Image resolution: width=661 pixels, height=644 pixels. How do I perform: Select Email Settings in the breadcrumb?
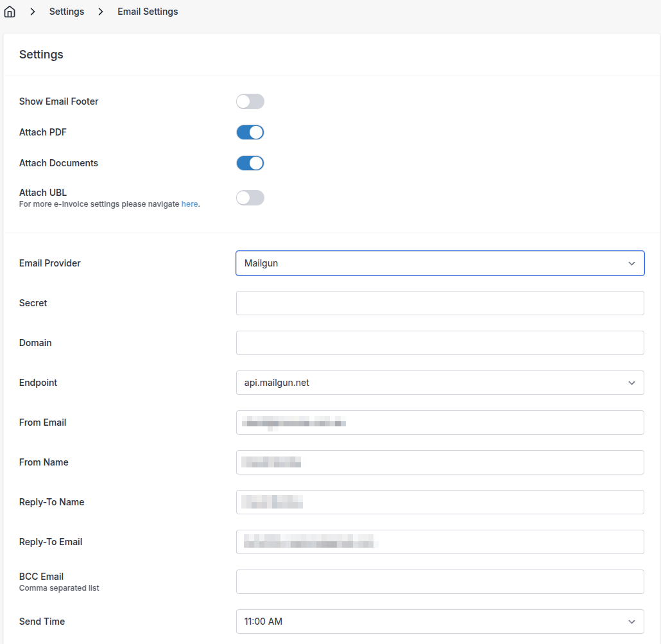147,11
